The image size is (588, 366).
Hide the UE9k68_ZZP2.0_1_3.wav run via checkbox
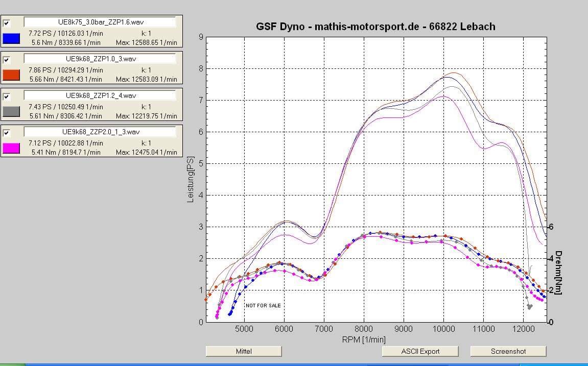(7, 133)
